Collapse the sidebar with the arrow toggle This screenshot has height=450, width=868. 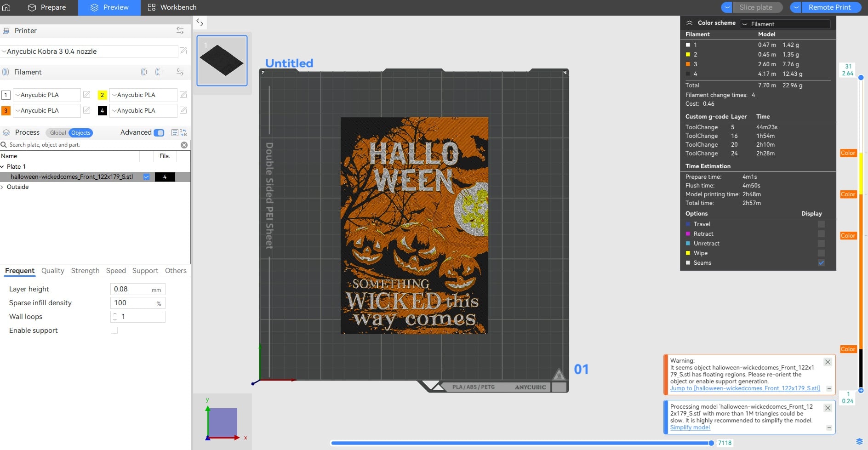(200, 22)
